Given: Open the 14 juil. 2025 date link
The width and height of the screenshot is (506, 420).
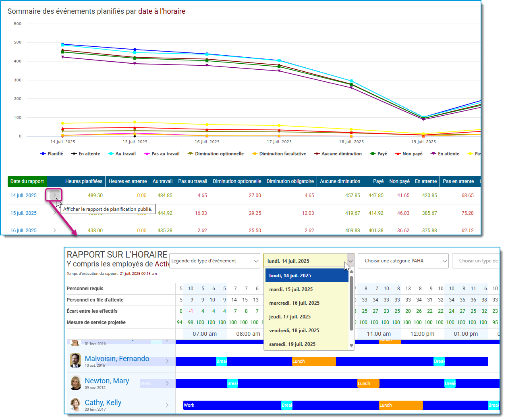Looking at the screenshot, I should tap(23, 195).
